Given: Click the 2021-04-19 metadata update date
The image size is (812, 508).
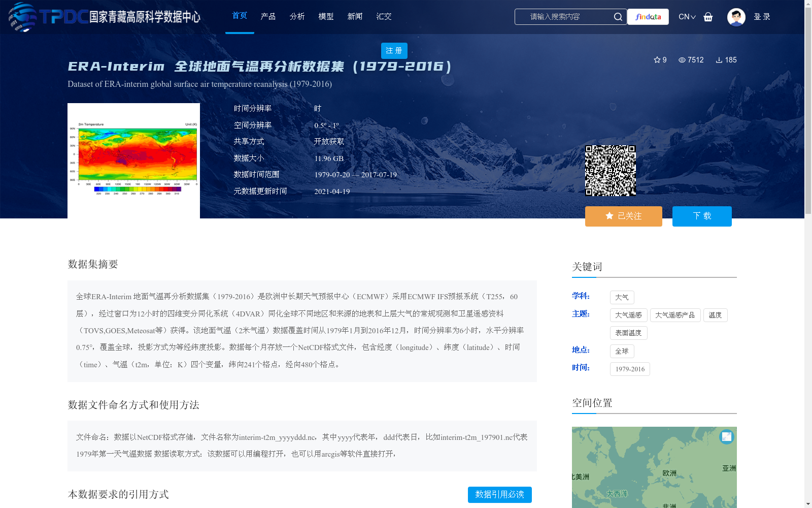Looking at the screenshot, I should (x=332, y=192).
